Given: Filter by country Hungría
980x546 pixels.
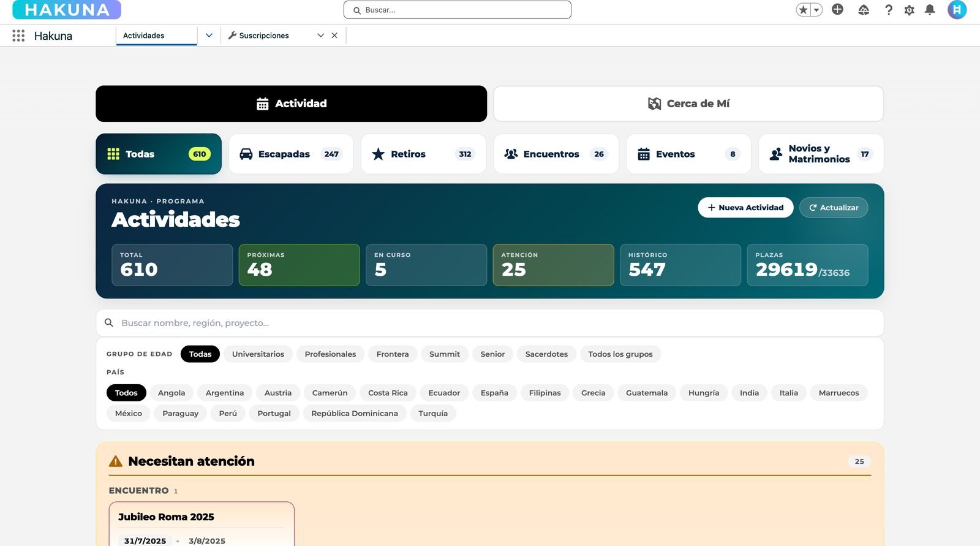Looking at the screenshot, I should coord(704,393).
